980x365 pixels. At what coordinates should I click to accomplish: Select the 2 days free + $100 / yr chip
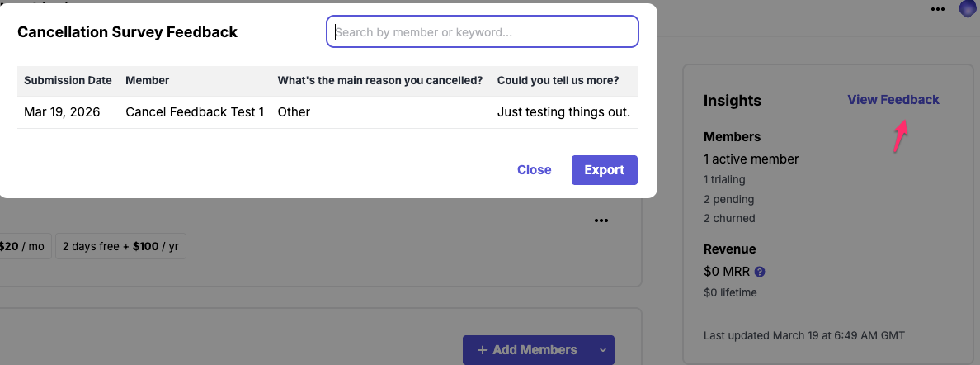point(120,247)
